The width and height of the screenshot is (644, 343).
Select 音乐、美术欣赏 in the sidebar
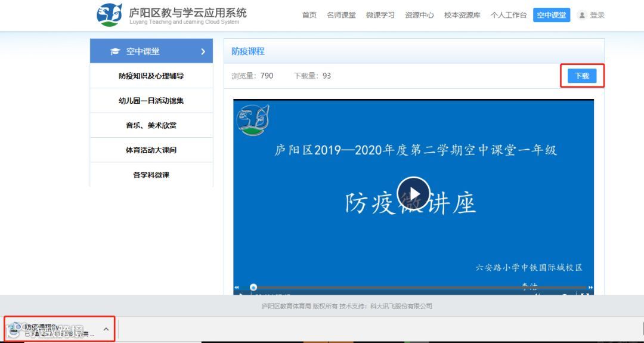[x=151, y=125]
